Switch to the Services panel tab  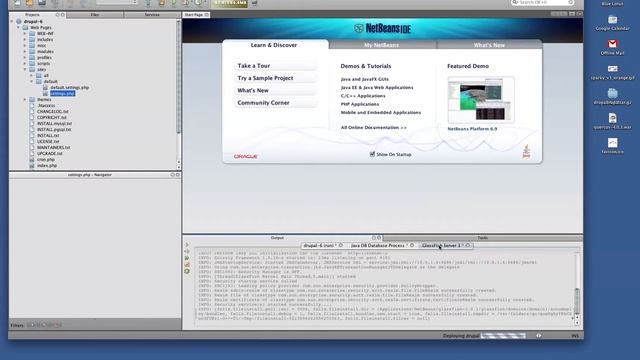tap(152, 15)
